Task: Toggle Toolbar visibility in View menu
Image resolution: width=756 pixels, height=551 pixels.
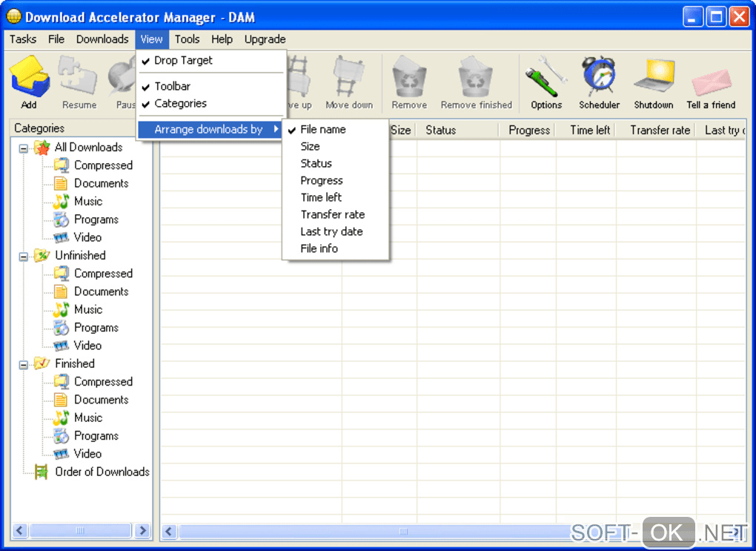Action: pos(211,86)
